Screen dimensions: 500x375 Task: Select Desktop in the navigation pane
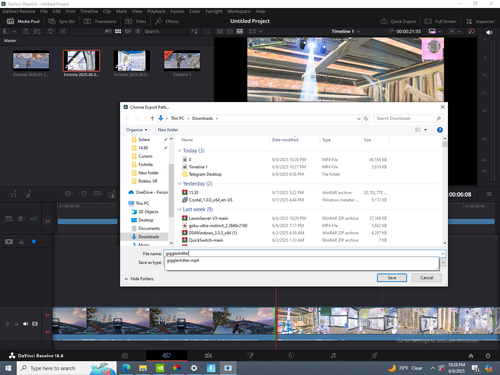(143, 220)
